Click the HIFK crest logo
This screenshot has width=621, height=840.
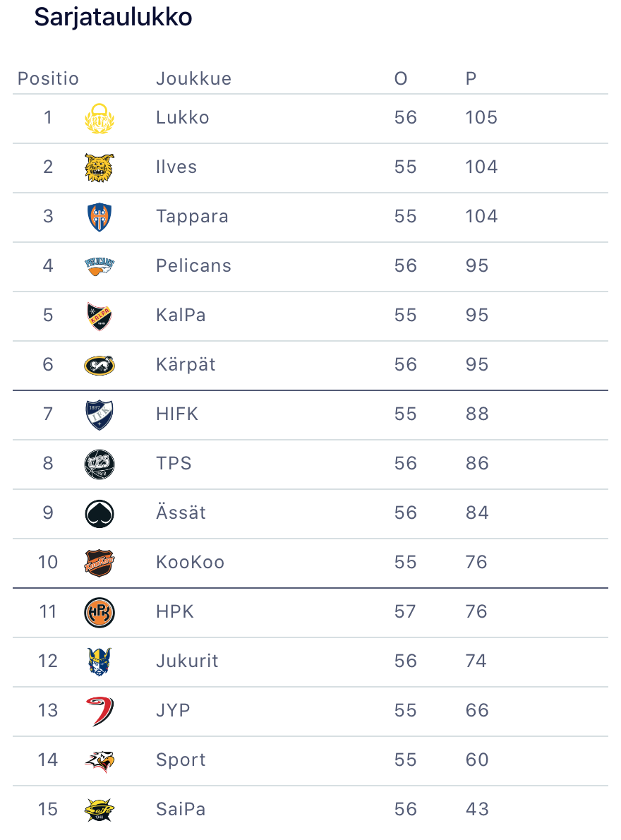(x=99, y=414)
